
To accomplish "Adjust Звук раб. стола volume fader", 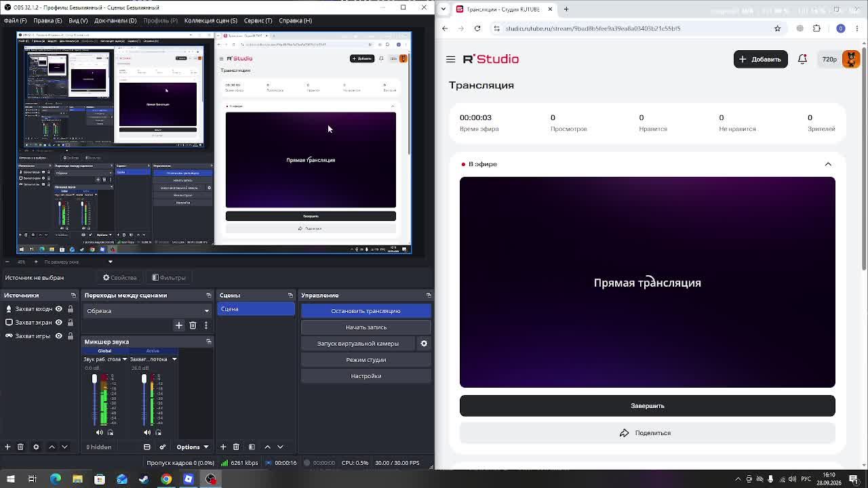I will click(x=94, y=380).
